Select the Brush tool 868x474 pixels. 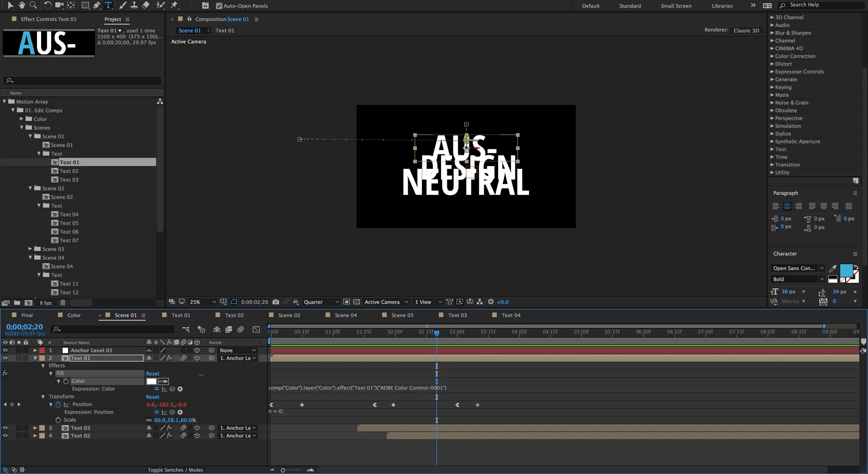122,5
